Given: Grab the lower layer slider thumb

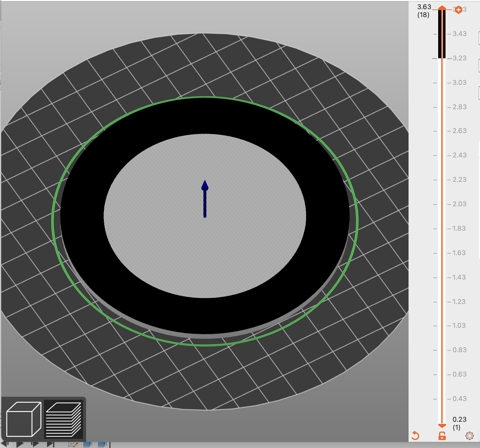Looking at the screenshot, I should click(x=442, y=425).
